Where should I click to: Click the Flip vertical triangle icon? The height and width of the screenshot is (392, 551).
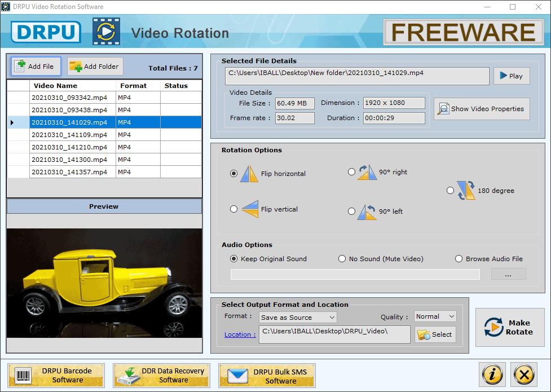250,209
